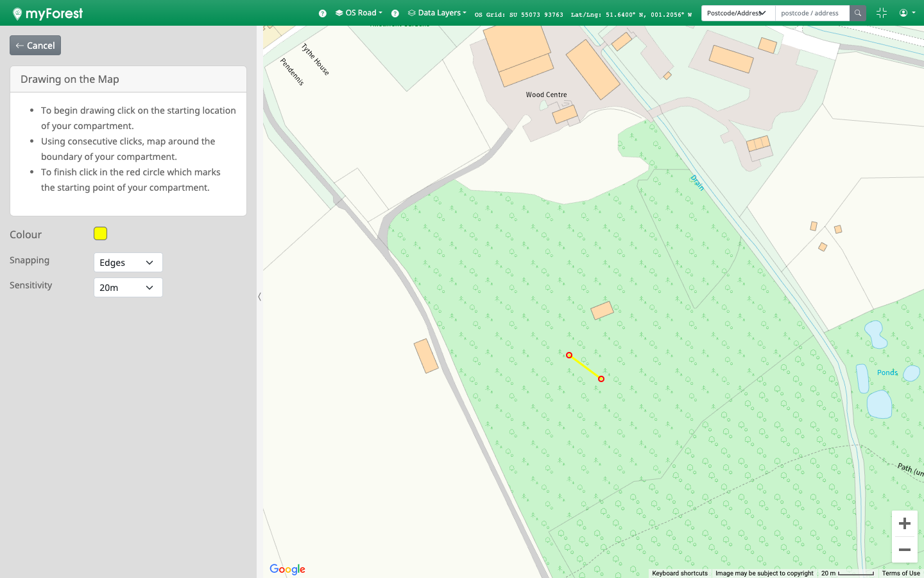Open the user account menu

coord(906,13)
